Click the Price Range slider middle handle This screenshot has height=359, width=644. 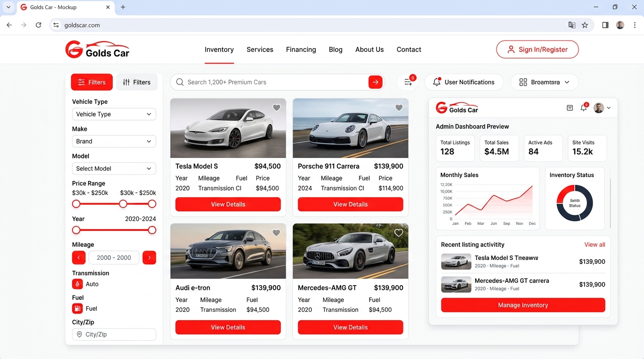click(123, 204)
